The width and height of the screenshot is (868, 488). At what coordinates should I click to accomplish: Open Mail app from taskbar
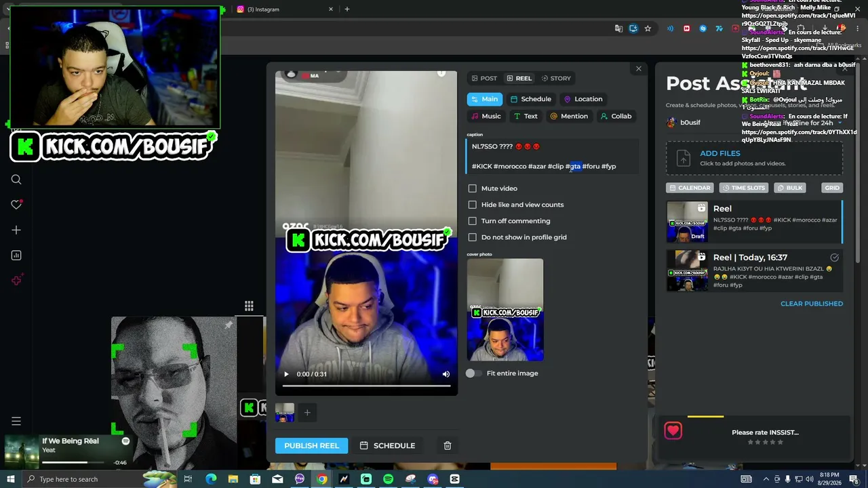[x=277, y=479]
